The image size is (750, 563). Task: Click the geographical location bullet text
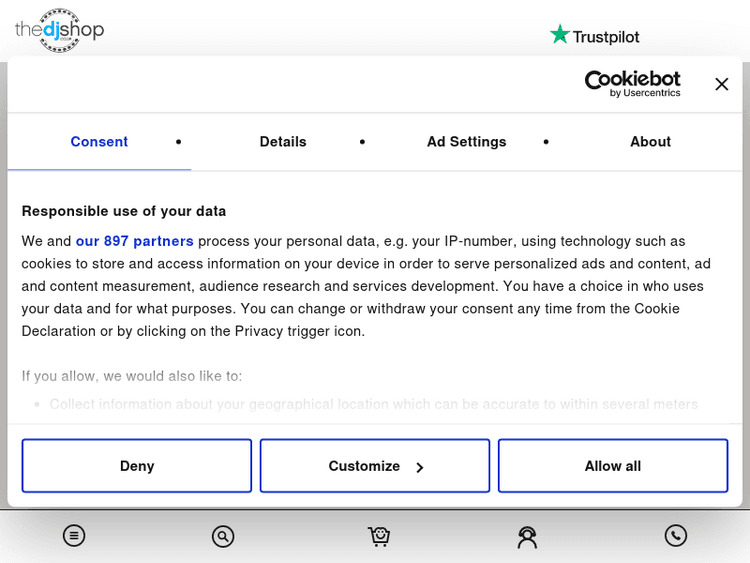tap(373, 404)
